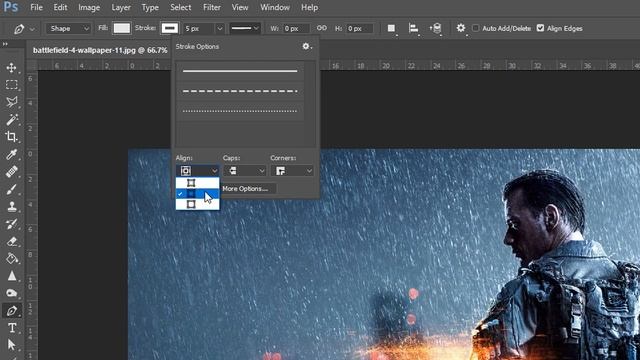The height and width of the screenshot is (360, 640).
Task: Open the Filter menu
Action: pos(212,7)
